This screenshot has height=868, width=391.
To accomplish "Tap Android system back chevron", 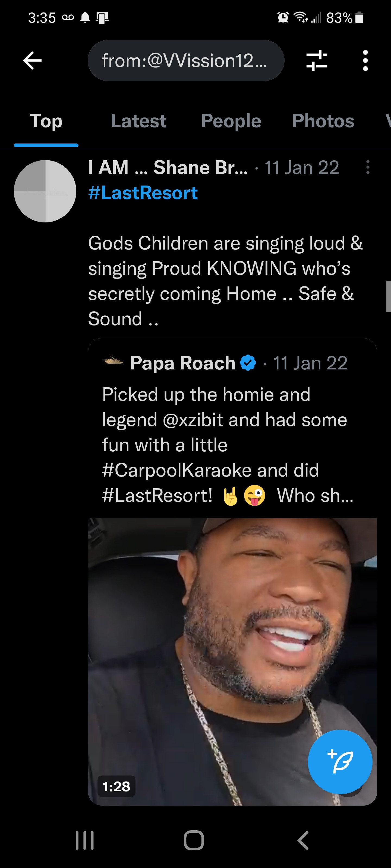I will [x=303, y=840].
